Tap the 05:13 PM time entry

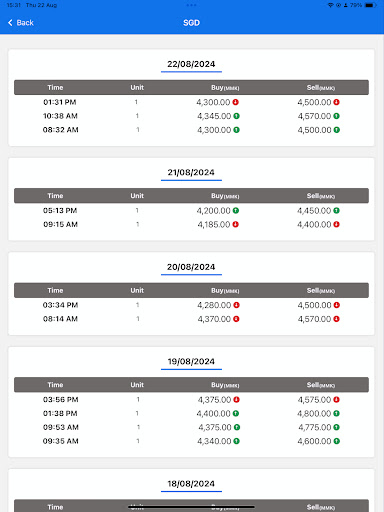[60, 210]
